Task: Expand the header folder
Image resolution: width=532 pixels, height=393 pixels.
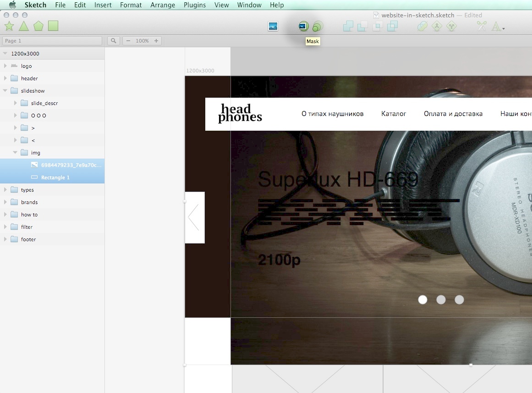Action: click(x=5, y=78)
